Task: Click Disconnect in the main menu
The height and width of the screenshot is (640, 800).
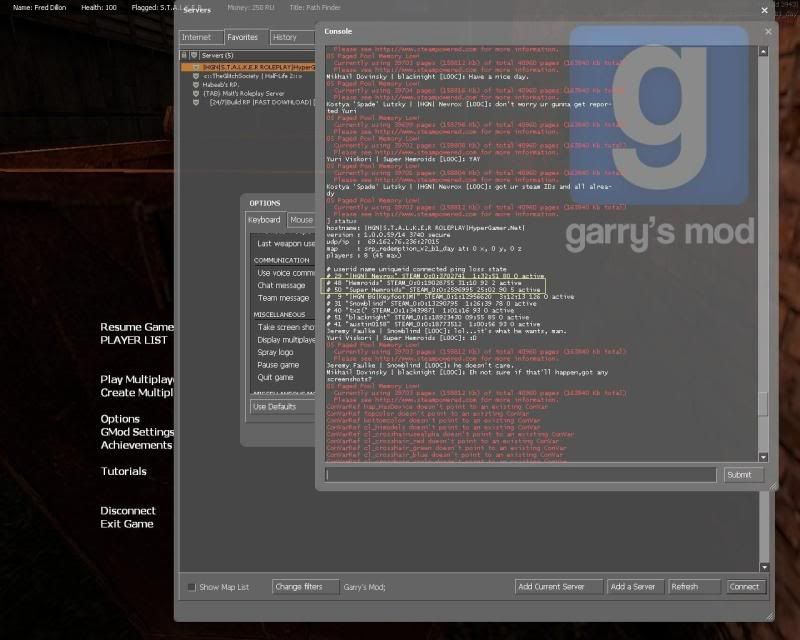Action: pos(128,510)
